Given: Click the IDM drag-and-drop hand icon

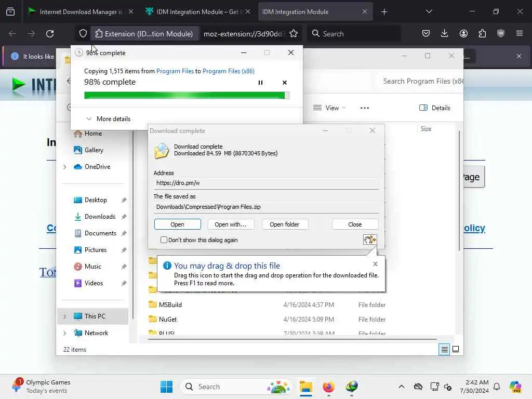Looking at the screenshot, I should coord(370,240).
